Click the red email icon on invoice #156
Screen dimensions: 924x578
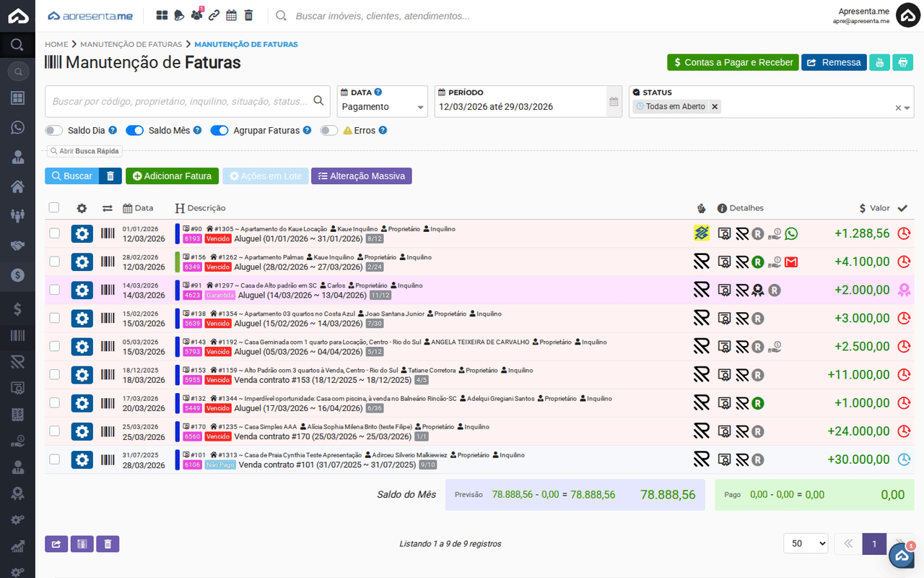pyautogui.click(x=791, y=262)
